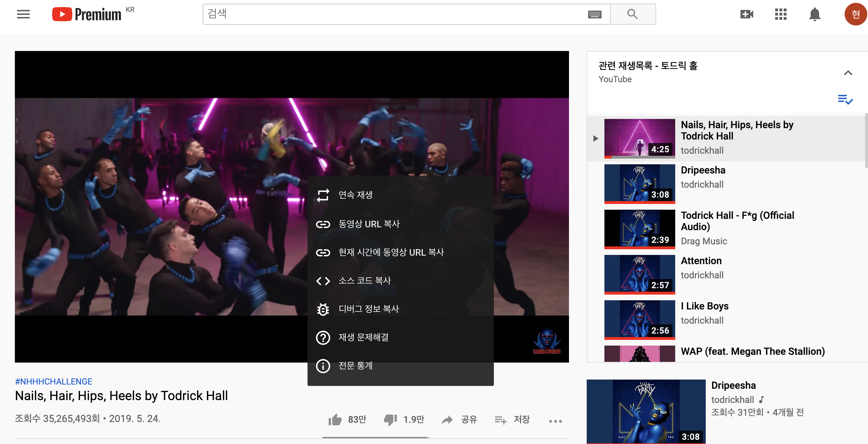Dislike the video with thumbs down
This screenshot has height=444, width=868.
[x=390, y=420]
